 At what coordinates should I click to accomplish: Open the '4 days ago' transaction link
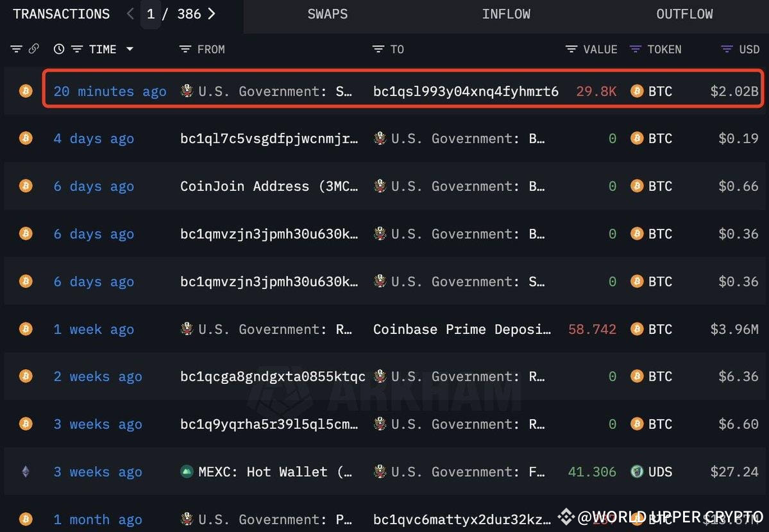[94, 138]
